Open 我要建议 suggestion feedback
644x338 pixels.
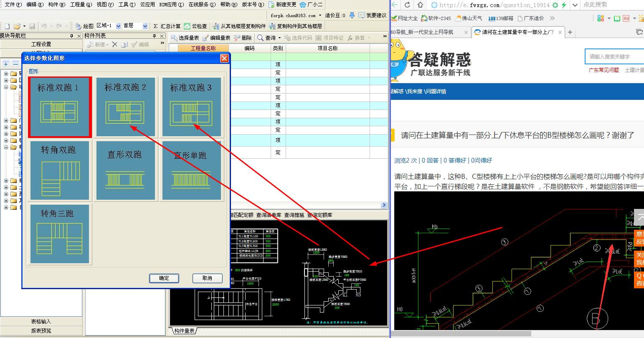[373, 15]
